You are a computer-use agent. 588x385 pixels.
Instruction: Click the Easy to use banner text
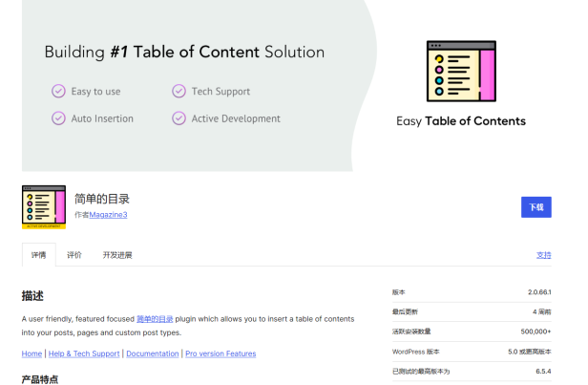[x=96, y=92]
